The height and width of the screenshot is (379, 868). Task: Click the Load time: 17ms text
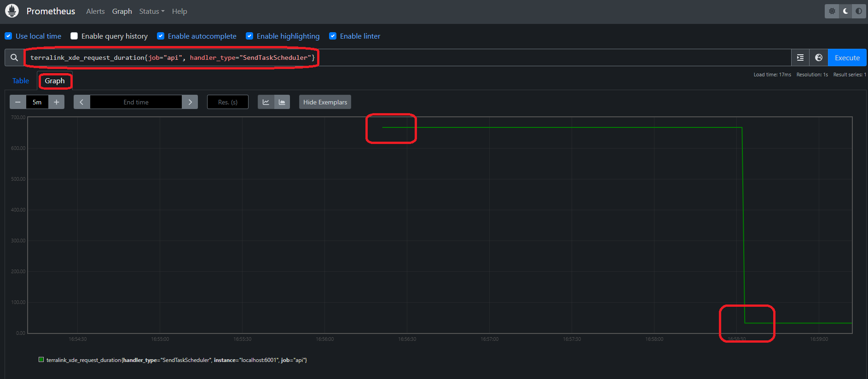[x=772, y=75]
